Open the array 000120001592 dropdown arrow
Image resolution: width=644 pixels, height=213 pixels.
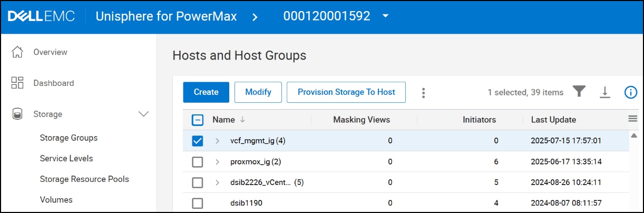(385, 16)
